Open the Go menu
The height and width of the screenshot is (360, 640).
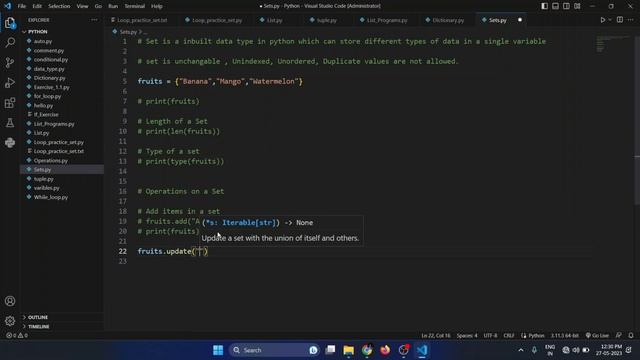98,6
